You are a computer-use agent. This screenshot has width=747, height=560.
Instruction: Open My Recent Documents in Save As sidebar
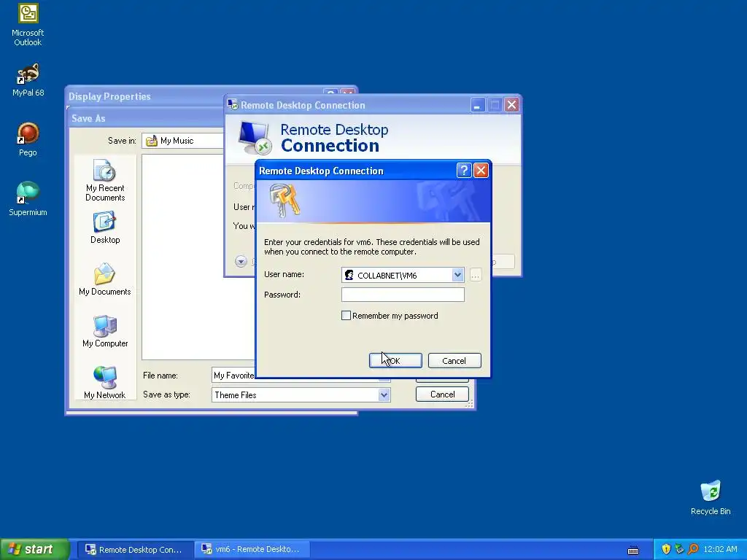(x=105, y=181)
